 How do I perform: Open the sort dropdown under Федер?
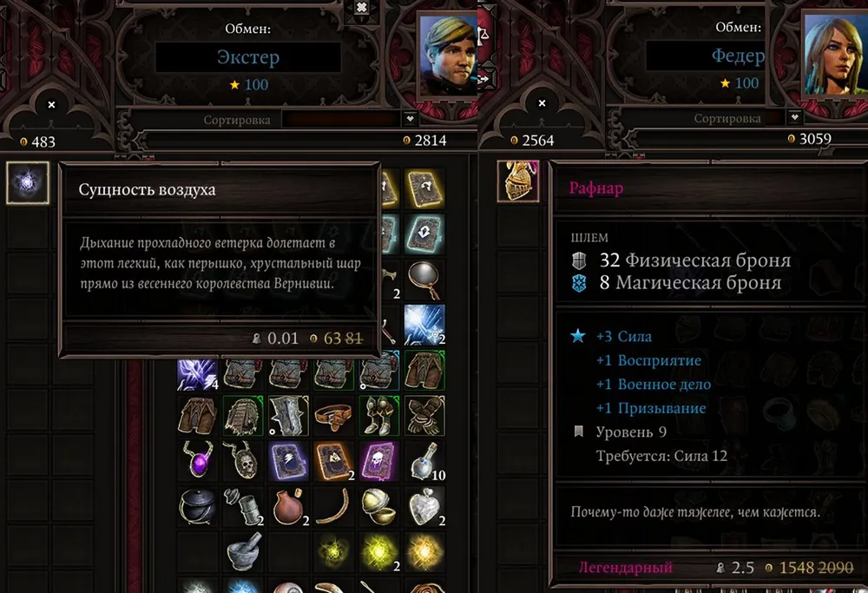tap(795, 117)
